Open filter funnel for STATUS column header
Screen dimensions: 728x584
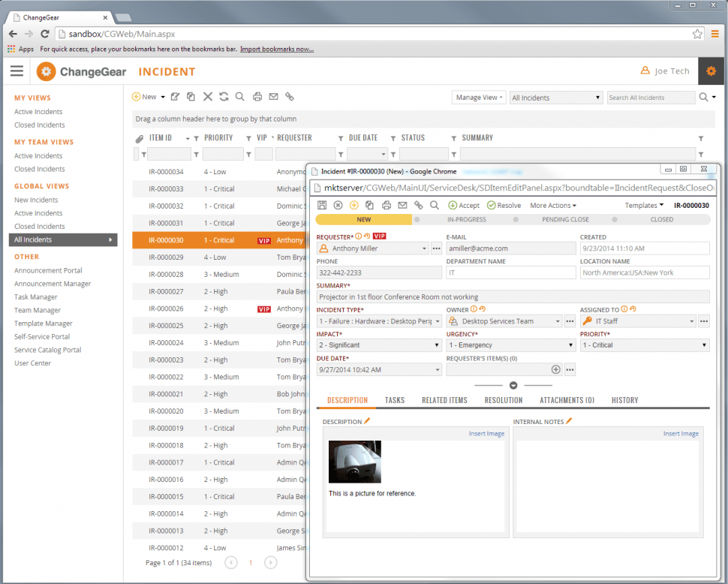[453, 138]
